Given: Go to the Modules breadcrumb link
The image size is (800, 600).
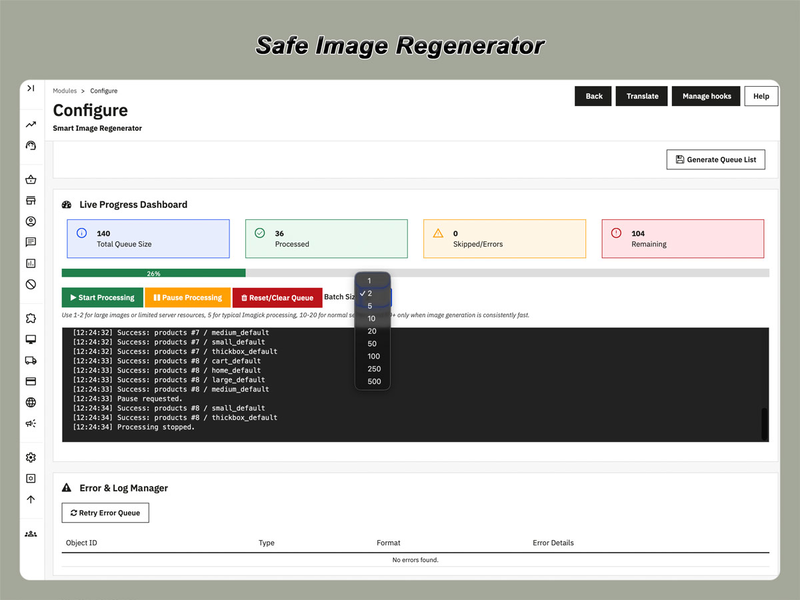Looking at the screenshot, I should (65, 91).
